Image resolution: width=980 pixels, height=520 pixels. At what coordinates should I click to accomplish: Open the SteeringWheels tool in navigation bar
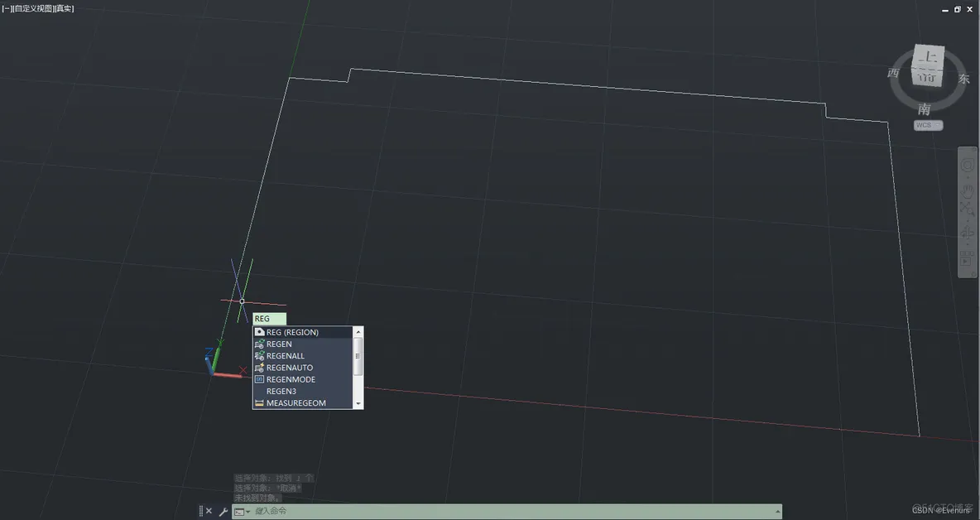click(x=967, y=166)
